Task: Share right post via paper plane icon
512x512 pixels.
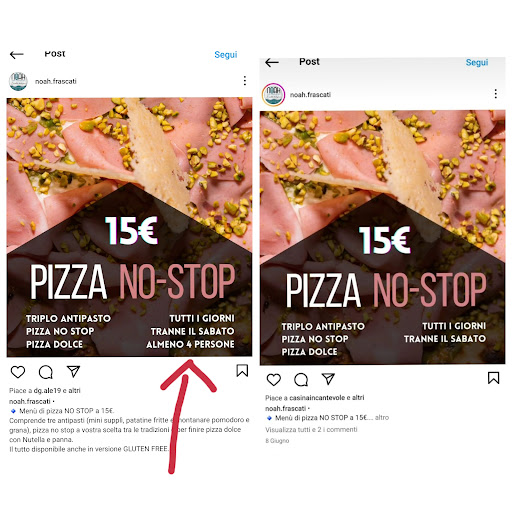Action: click(328, 379)
